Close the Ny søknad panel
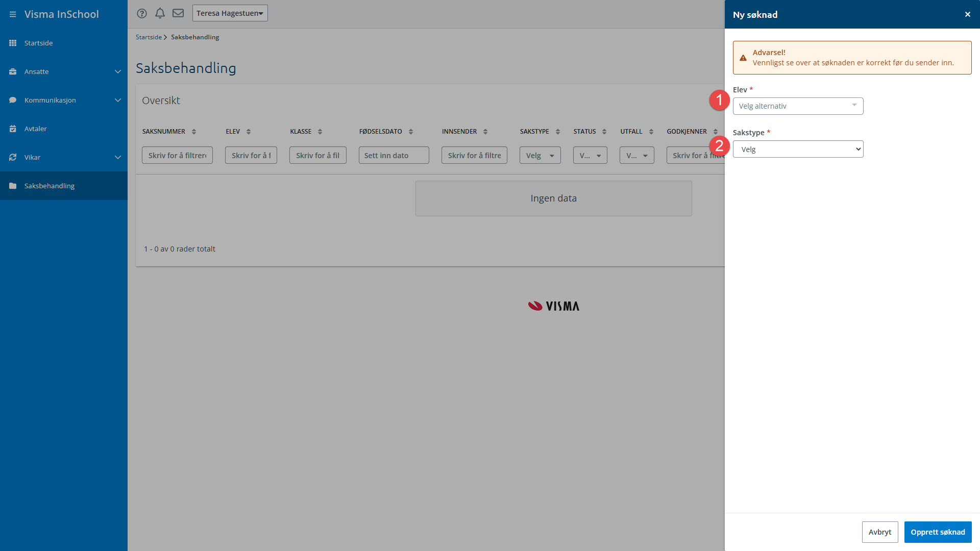 click(967, 14)
